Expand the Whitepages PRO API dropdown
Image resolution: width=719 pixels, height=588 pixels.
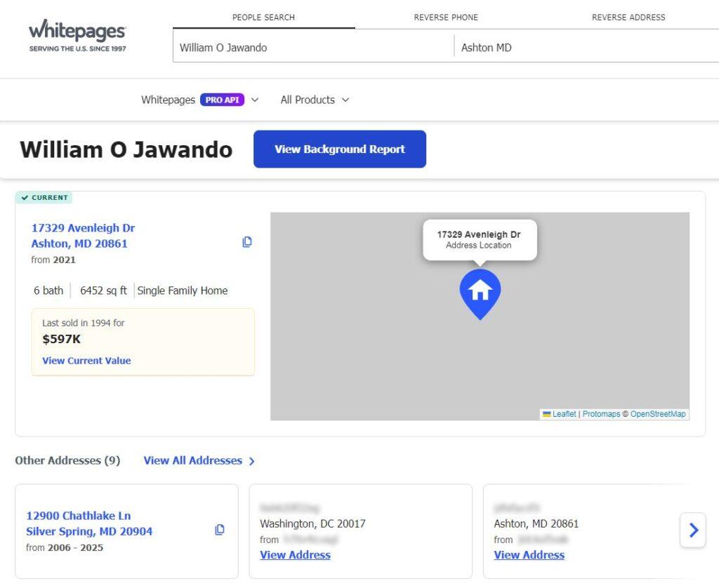(255, 100)
